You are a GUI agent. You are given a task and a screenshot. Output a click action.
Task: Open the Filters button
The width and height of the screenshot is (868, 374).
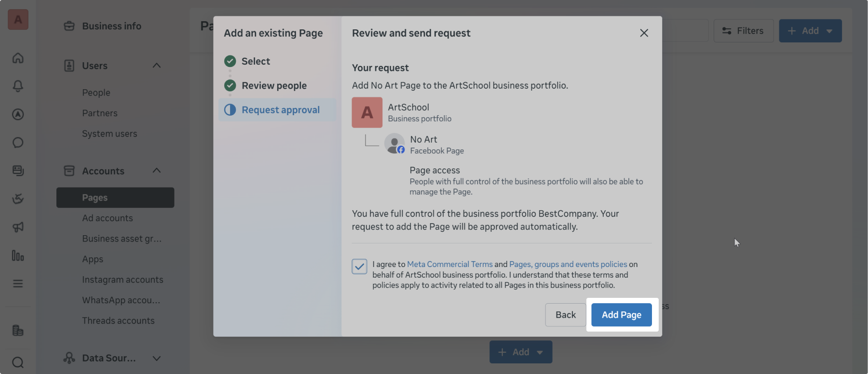pos(744,31)
